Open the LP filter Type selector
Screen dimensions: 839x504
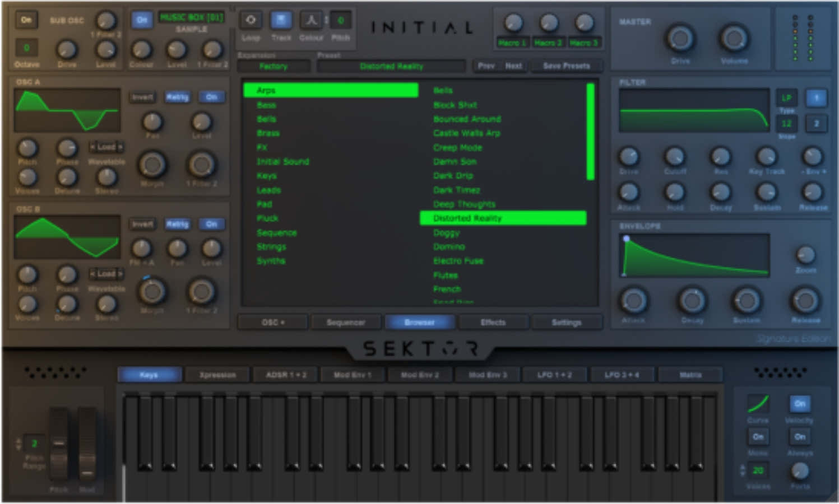pos(786,97)
